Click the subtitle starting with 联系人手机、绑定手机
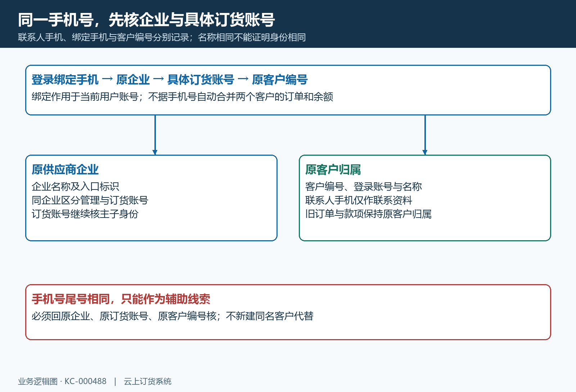The width and height of the screenshot is (576, 392). 162,37
